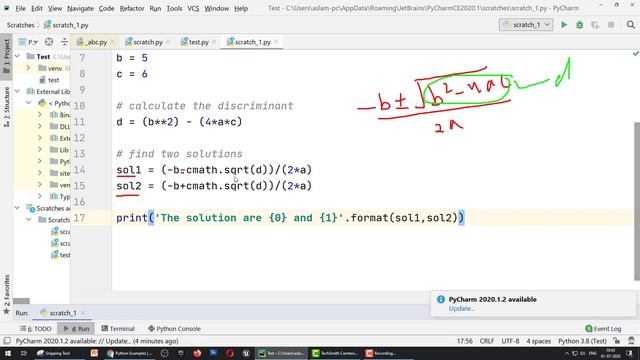Click the locate file target icon
640x360 pixels.
click(49, 42)
